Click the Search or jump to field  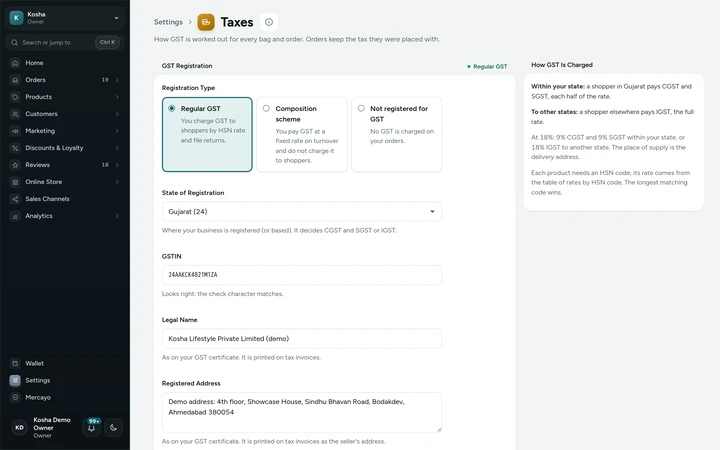65,42
